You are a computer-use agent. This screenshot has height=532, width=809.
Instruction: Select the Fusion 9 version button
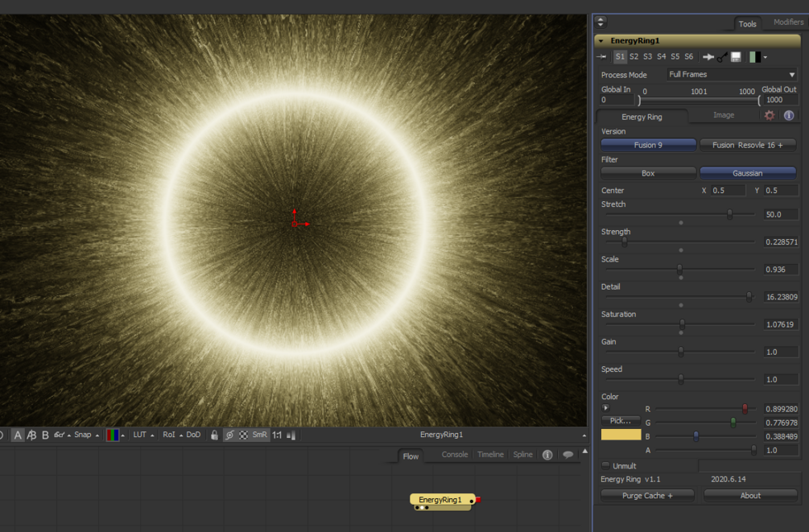click(x=648, y=145)
